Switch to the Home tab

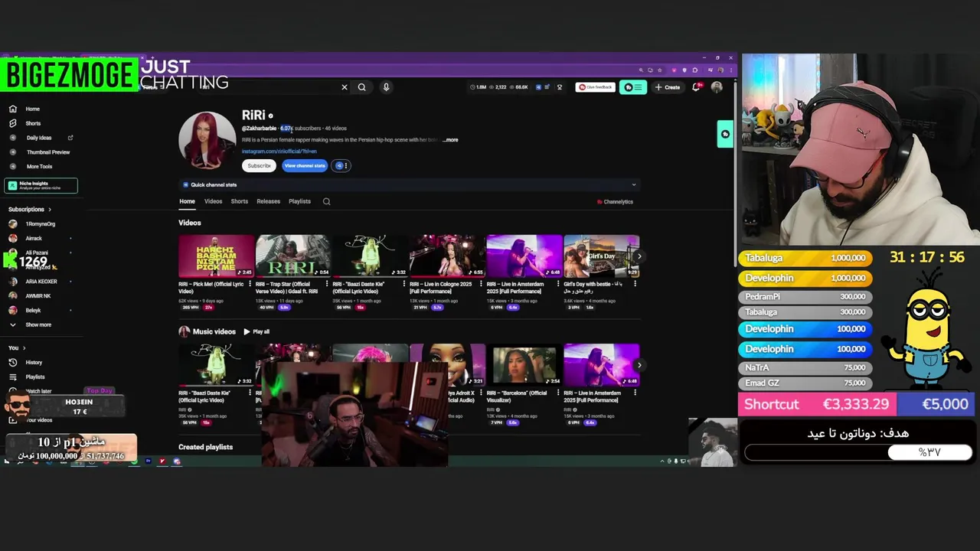pos(187,201)
